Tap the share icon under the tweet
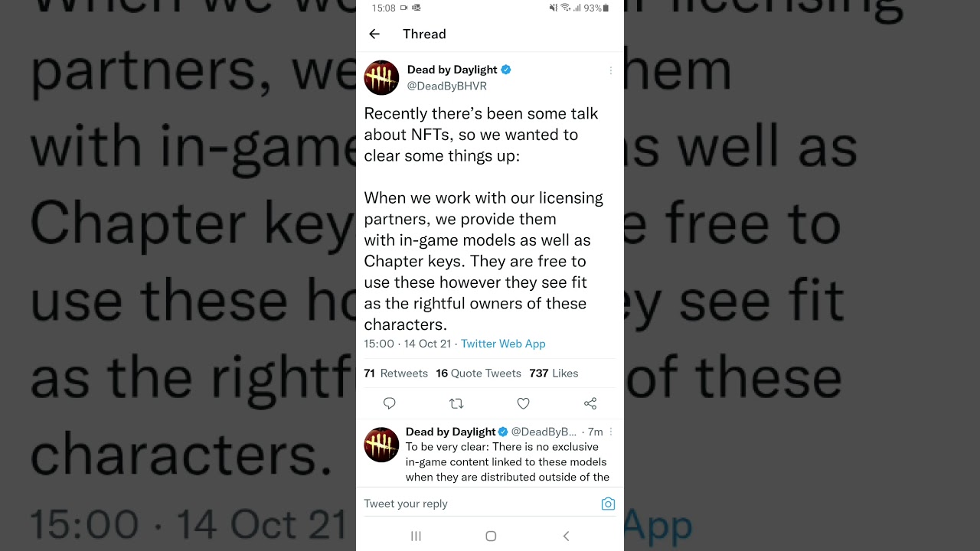 (x=590, y=403)
